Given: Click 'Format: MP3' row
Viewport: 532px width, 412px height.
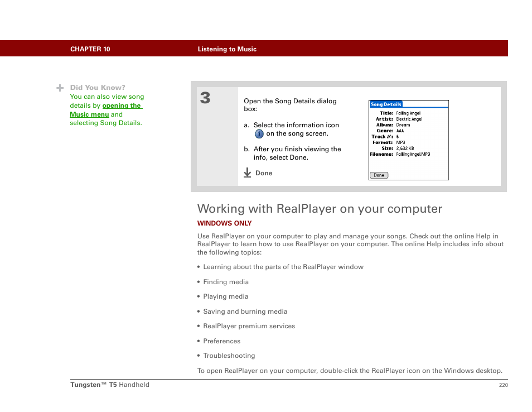Looking at the screenshot, I should (x=389, y=142).
